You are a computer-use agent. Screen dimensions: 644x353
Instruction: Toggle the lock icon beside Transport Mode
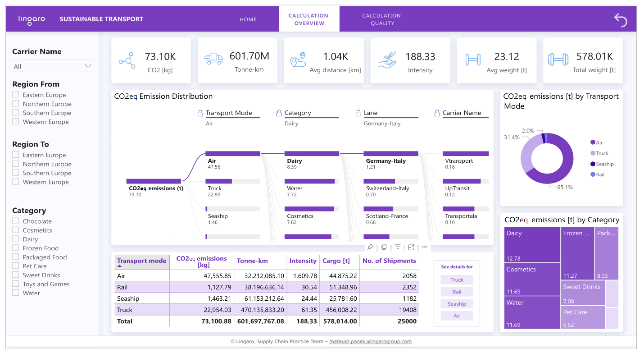(x=200, y=113)
